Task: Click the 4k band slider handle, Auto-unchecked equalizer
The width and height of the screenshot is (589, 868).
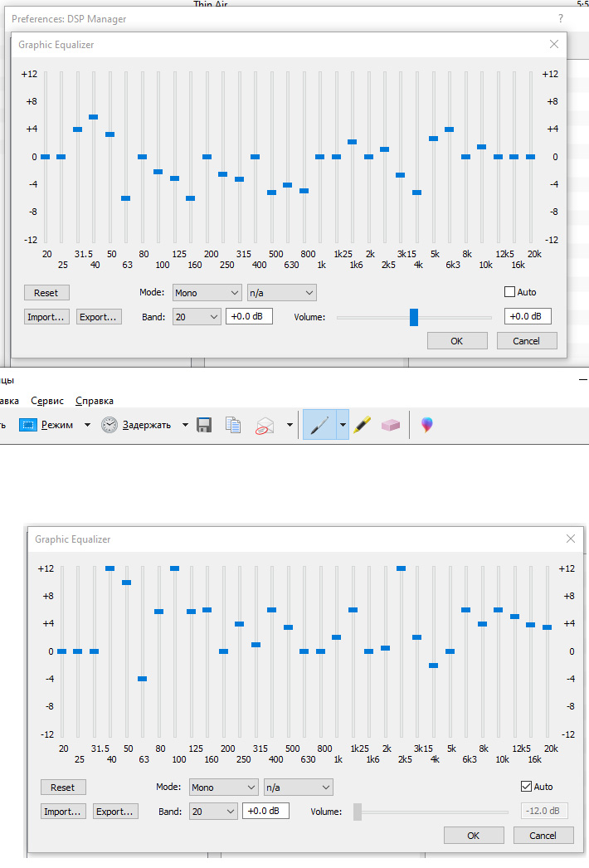Action: (x=416, y=193)
